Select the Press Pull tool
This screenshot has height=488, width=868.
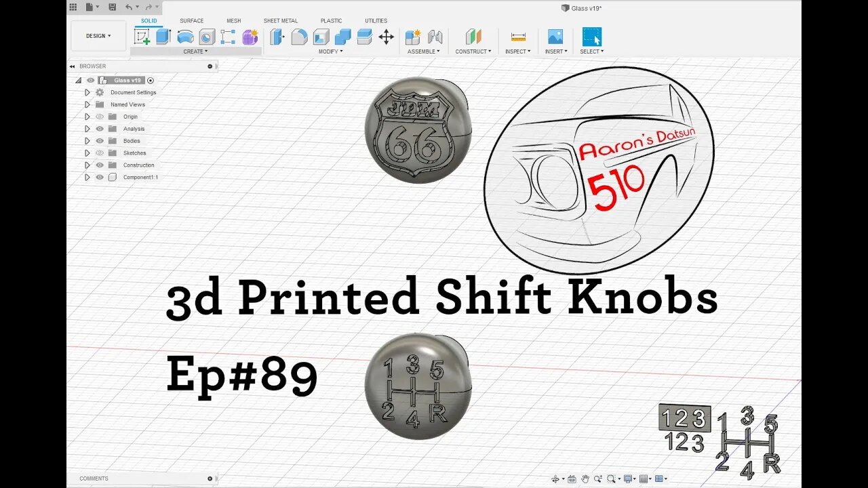click(x=277, y=37)
